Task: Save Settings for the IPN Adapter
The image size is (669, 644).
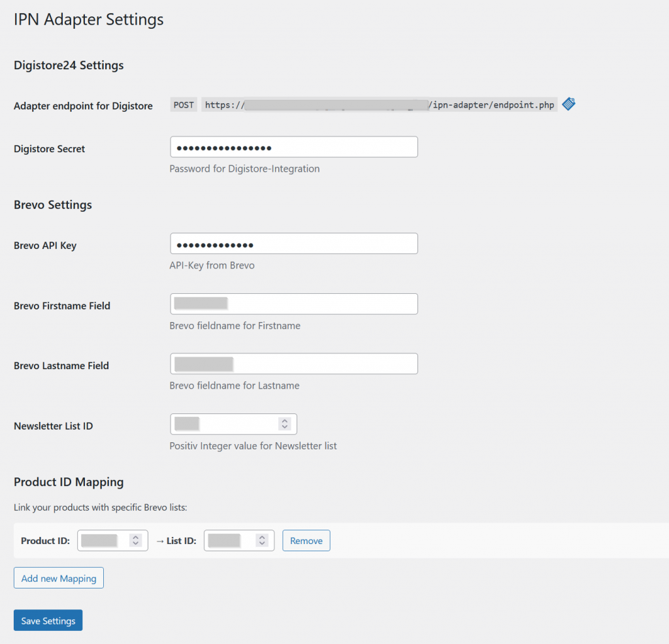Action: coord(48,620)
